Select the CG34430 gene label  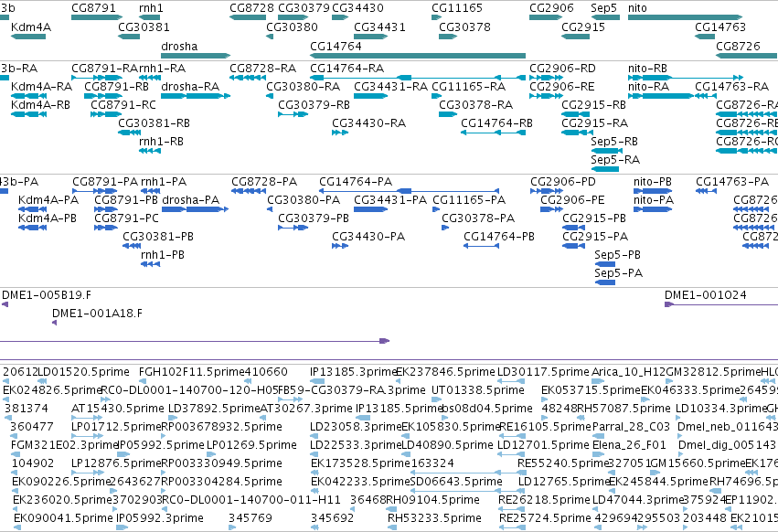(357, 8)
